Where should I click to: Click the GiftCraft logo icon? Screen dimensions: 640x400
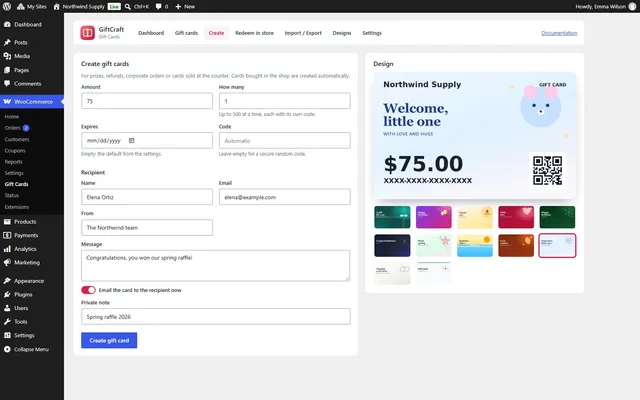click(x=87, y=33)
